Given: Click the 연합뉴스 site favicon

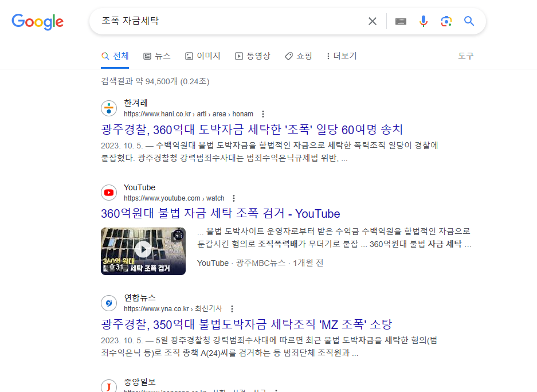Looking at the screenshot, I should click(109, 303).
